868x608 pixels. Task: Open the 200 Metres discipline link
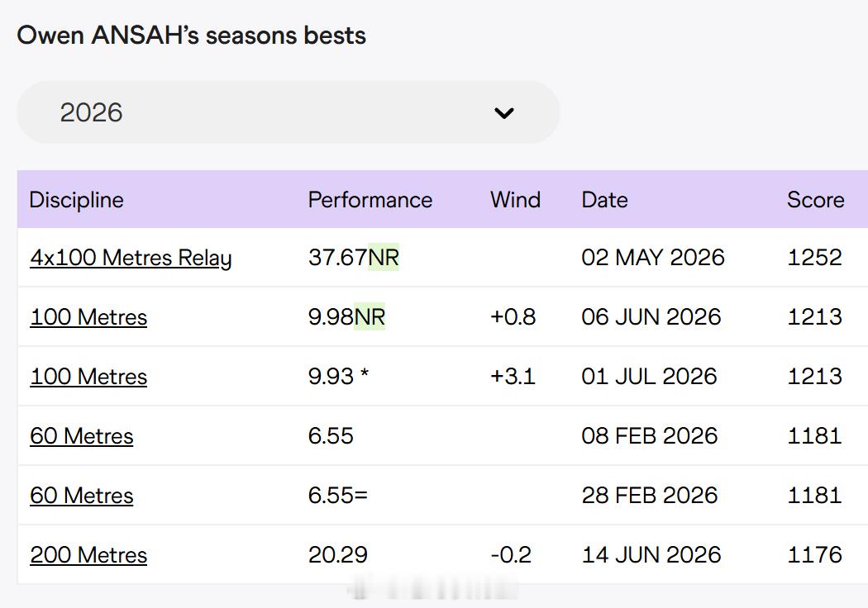pos(88,555)
